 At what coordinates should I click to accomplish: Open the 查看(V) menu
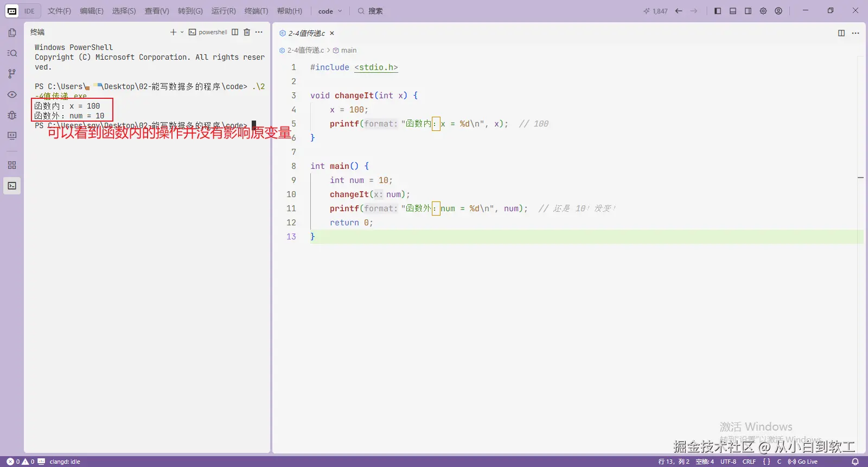point(157,11)
